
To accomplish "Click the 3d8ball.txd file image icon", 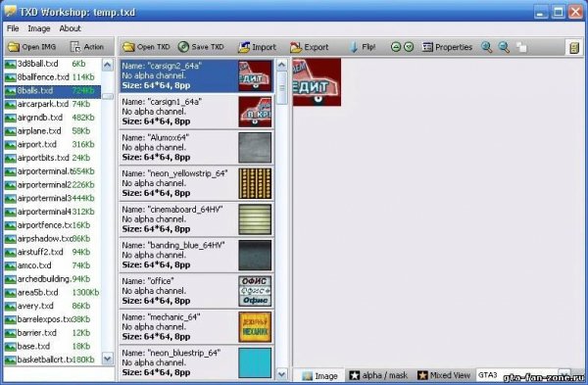I will pos(10,64).
